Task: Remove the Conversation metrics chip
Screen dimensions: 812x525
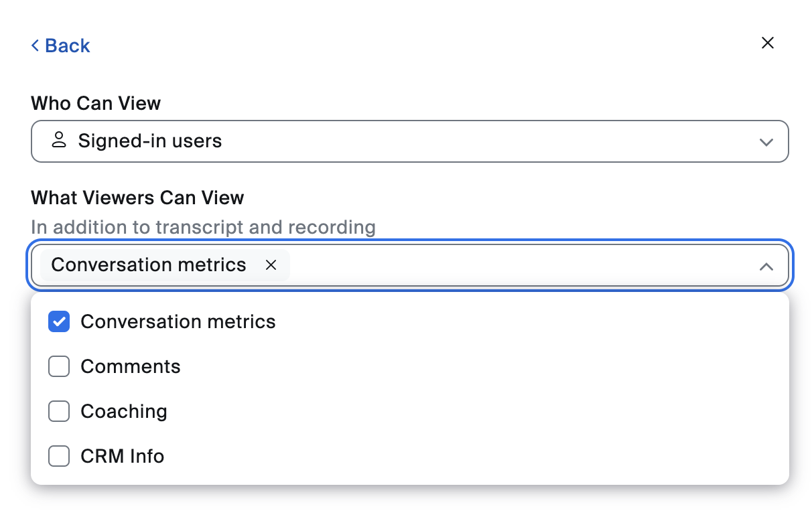Action: (x=271, y=265)
